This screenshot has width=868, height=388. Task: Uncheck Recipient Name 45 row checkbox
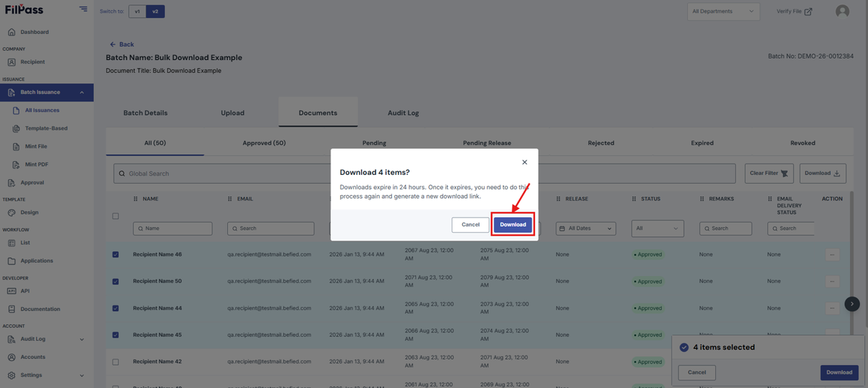(x=116, y=335)
